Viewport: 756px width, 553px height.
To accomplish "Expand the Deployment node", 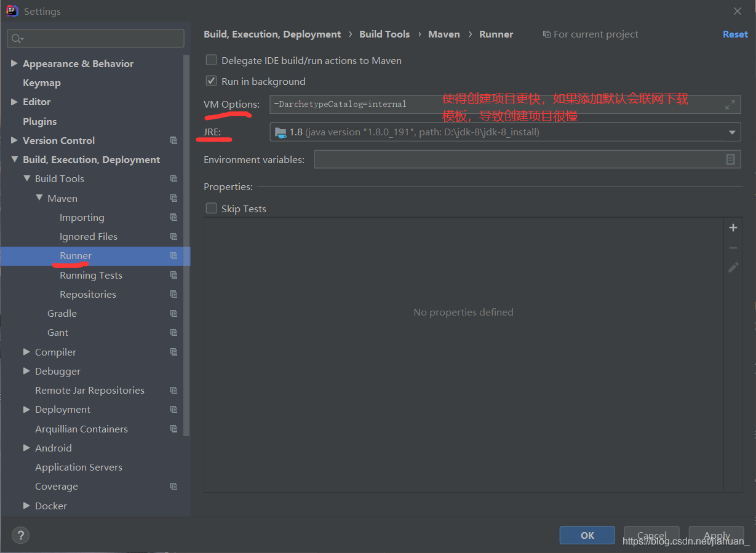I will pos(26,409).
